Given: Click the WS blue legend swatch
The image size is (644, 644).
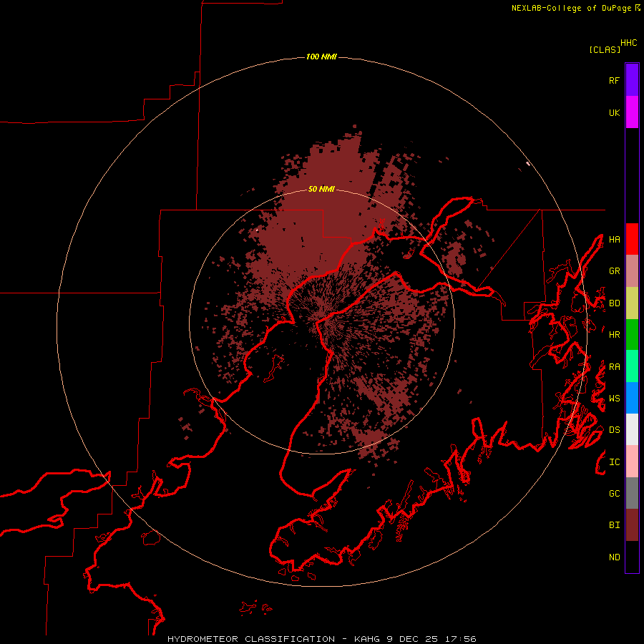Looking at the screenshot, I should click(632, 398).
